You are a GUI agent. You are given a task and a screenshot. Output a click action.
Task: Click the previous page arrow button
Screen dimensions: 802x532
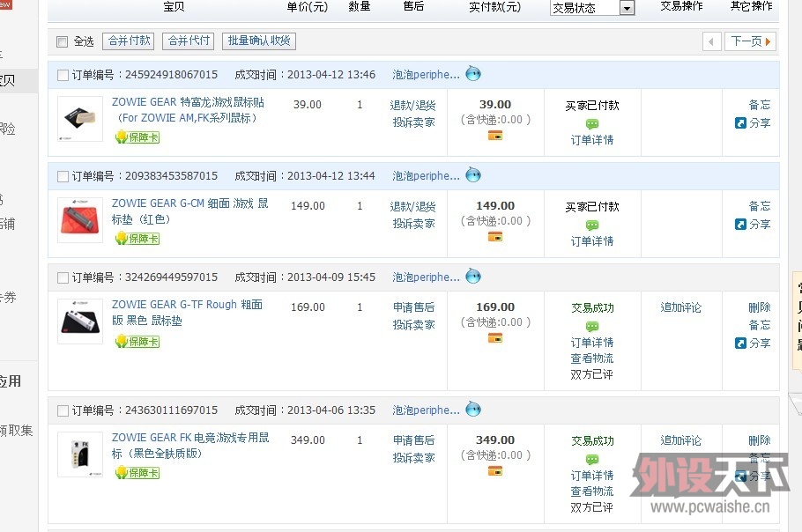[x=711, y=41]
